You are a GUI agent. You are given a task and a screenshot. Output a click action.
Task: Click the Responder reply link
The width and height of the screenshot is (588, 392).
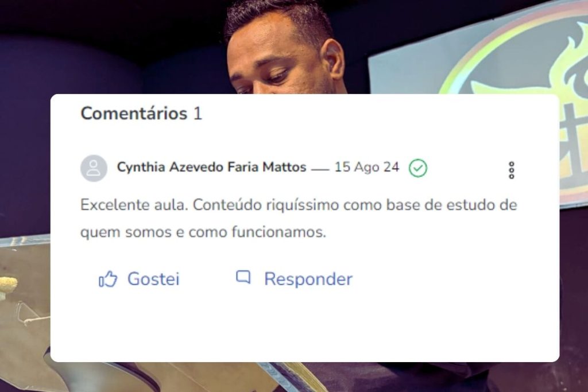pos(308,279)
